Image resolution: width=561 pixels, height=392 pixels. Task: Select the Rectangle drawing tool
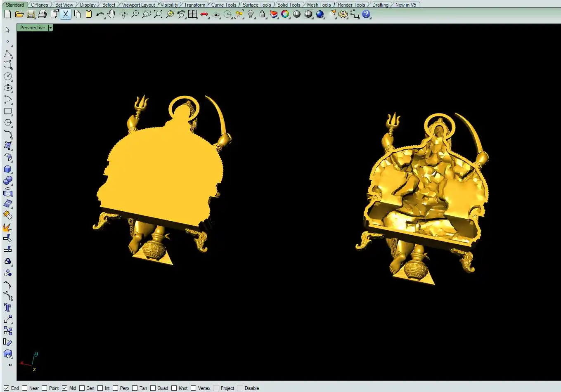tap(8, 111)
